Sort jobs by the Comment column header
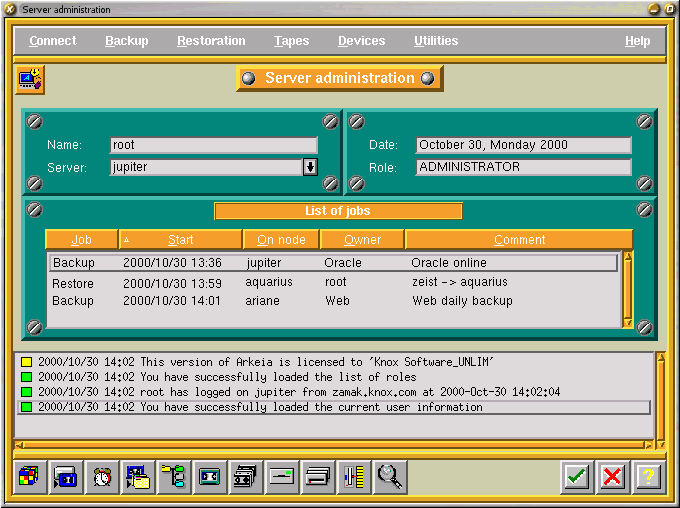Viewport: 680px width, 508px height. pos(520,239)
